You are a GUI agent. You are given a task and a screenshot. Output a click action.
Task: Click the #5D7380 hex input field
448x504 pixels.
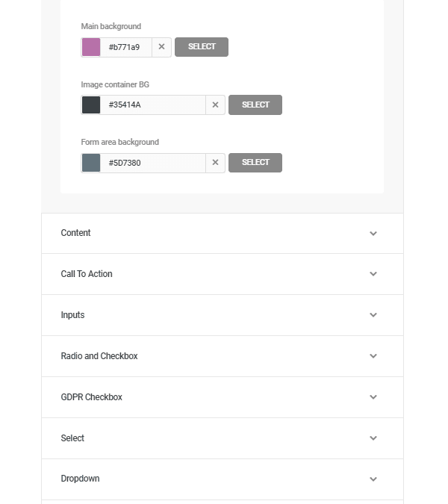click(x=153, y=163)
